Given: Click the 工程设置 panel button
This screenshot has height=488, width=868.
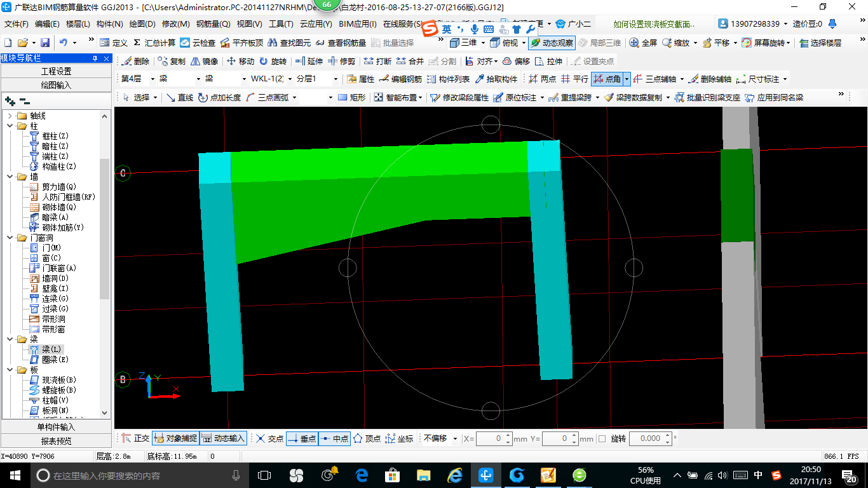Looking at the screenshot, I should click(x=56, y=71).
